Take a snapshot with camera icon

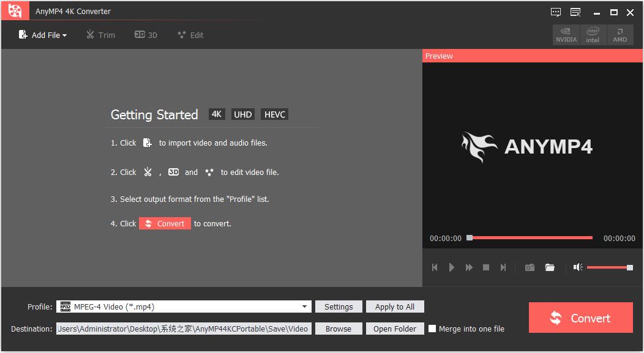tap(530, 267)
